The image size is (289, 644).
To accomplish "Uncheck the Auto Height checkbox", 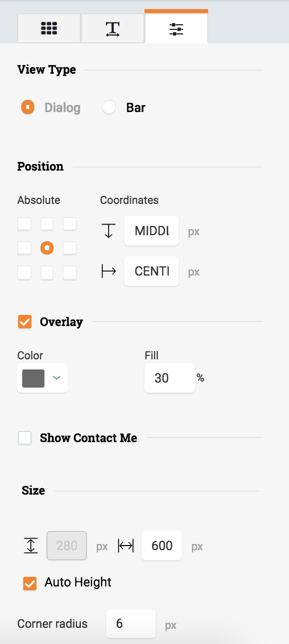I will (x=30, y=583).
